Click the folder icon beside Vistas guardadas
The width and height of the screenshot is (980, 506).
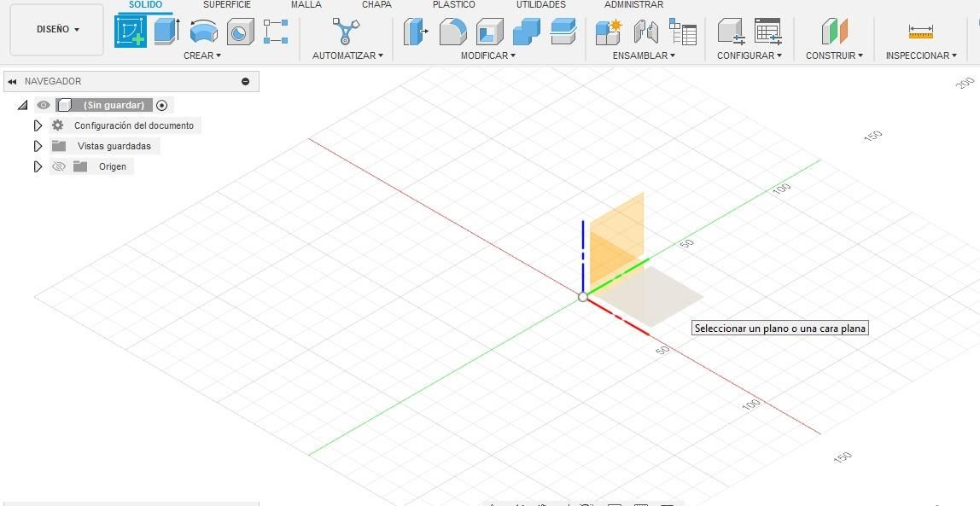coord(59,146)
